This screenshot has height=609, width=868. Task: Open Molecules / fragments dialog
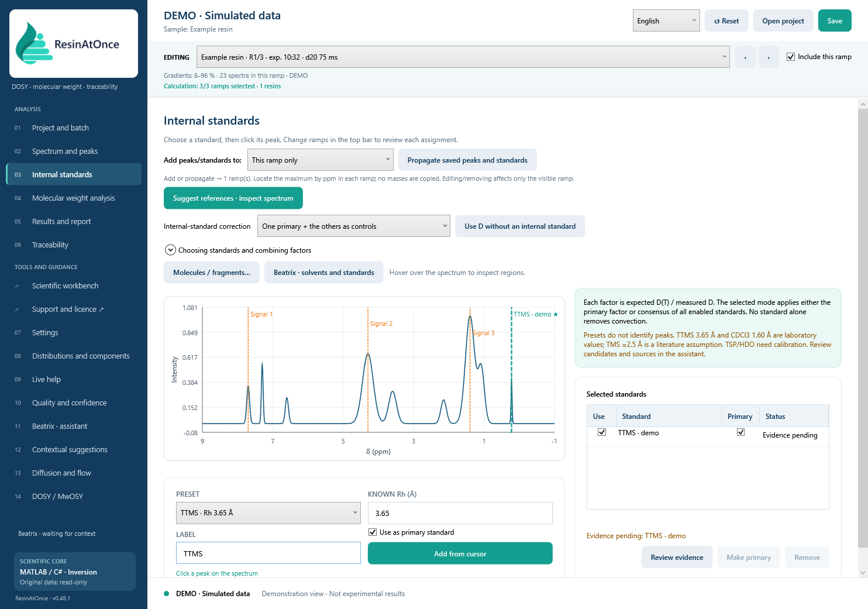click(x=212, y=273)
